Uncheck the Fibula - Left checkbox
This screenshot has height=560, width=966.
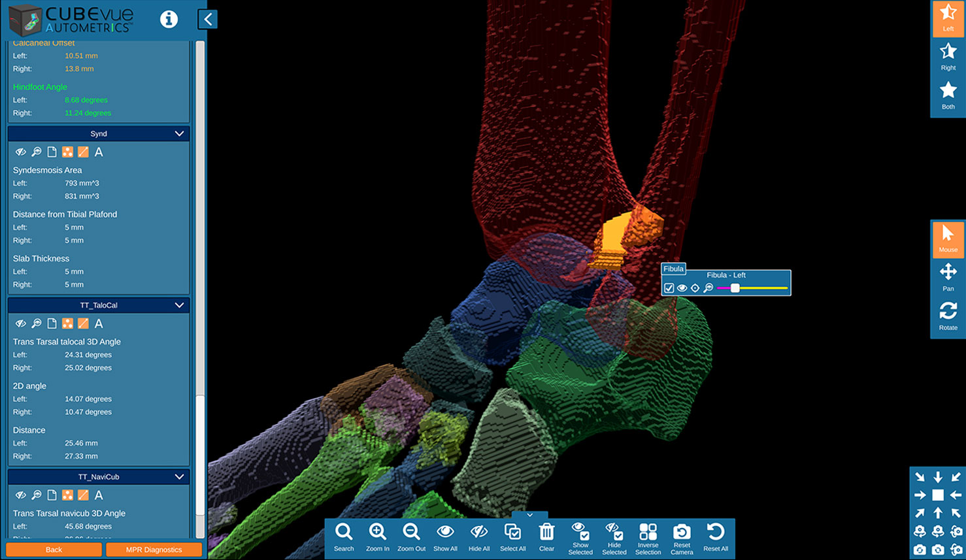(x=669, y=288)
